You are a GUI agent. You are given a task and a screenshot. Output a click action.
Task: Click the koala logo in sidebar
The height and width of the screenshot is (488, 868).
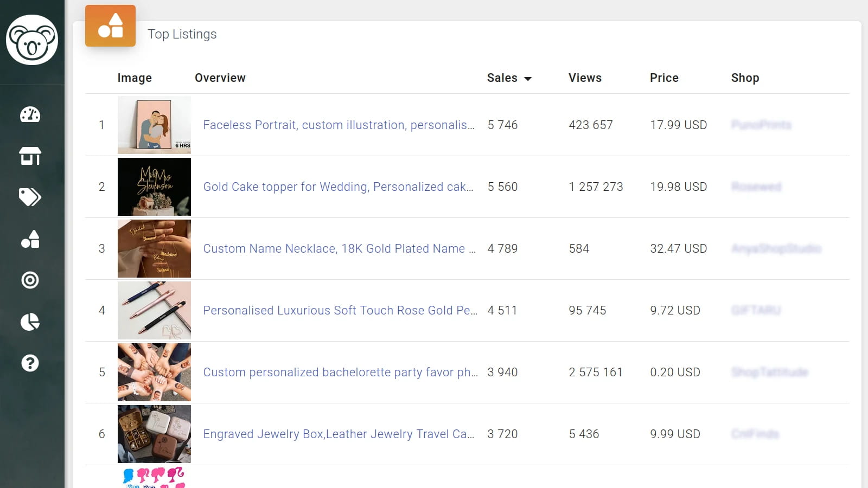click(x=32, y=40)
